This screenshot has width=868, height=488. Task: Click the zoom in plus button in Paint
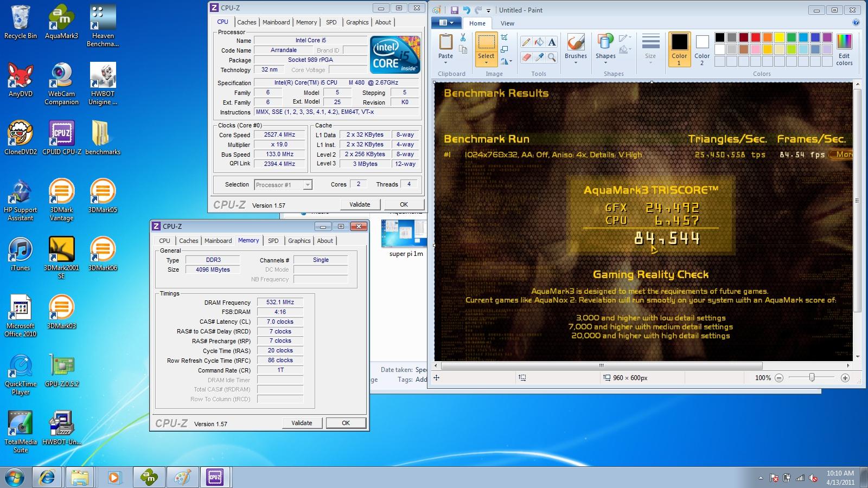[845, 378]
